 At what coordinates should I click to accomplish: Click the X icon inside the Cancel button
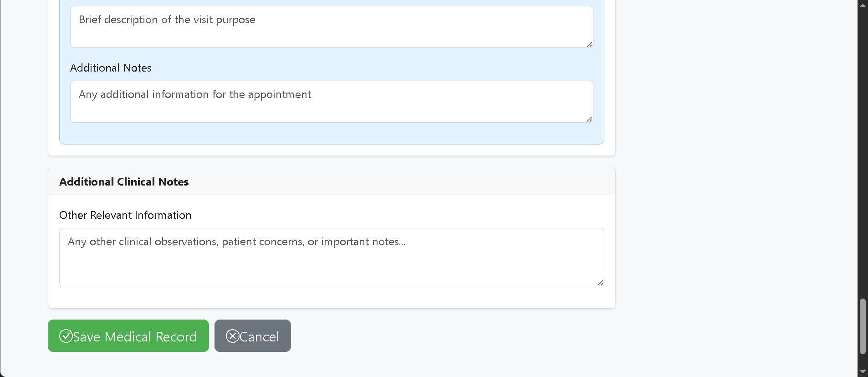coord(233,336)
